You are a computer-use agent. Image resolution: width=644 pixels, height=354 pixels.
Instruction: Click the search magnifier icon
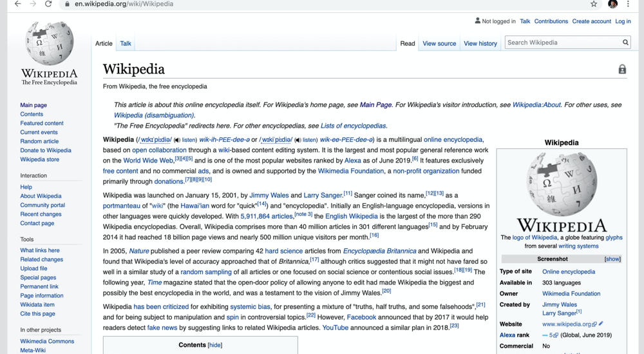625,43
